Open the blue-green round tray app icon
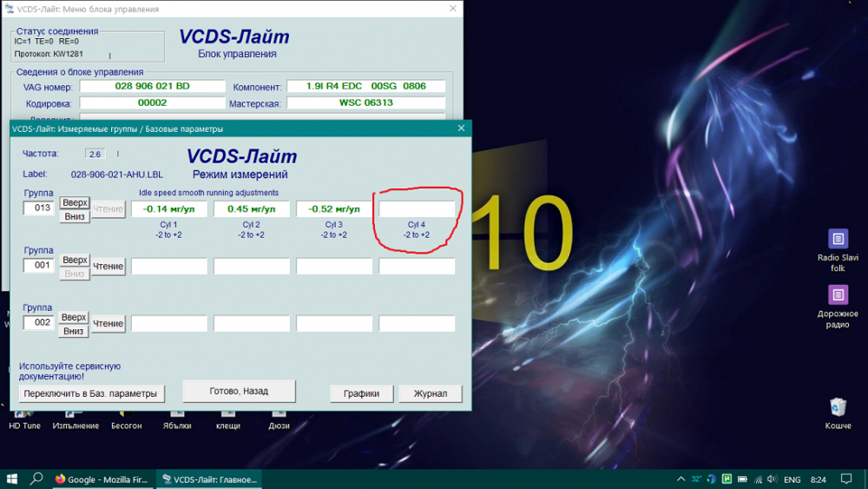The width and height of the screenshot is (868, 489). coord(712,479)
